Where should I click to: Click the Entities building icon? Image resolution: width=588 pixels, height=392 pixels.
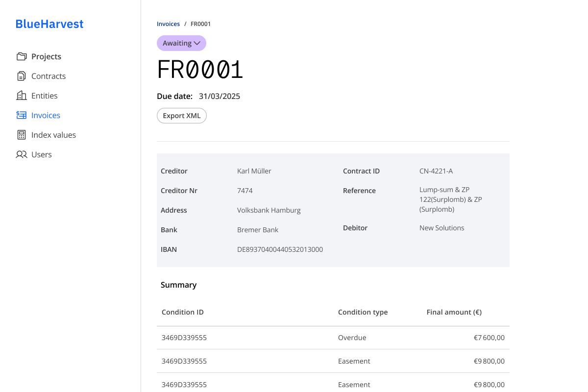22,96
